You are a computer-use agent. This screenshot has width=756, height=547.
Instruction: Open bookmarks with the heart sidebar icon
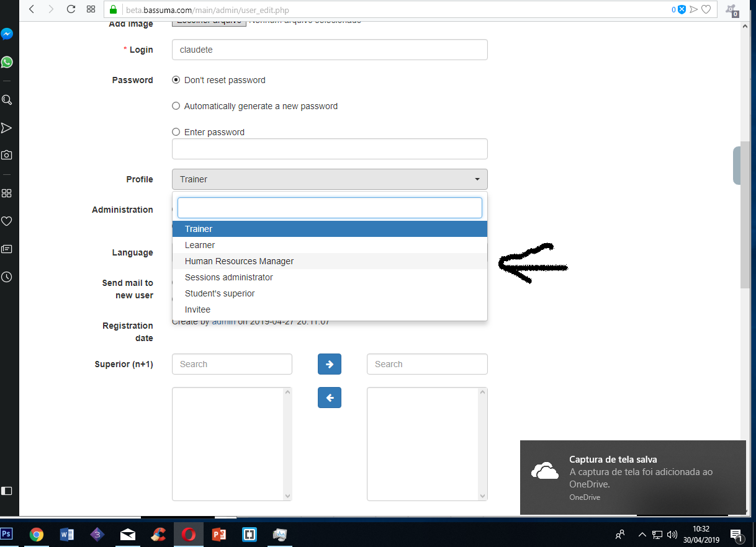point(7,221)
